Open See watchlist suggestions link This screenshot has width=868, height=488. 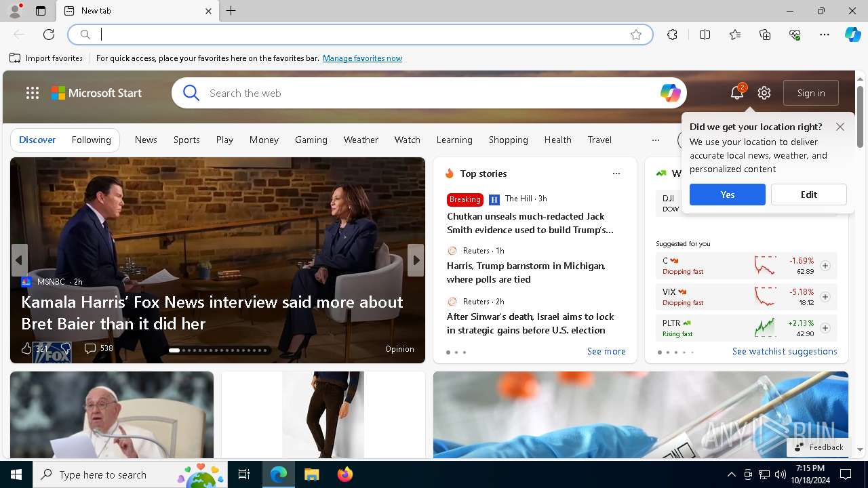(x=785, y=351)
